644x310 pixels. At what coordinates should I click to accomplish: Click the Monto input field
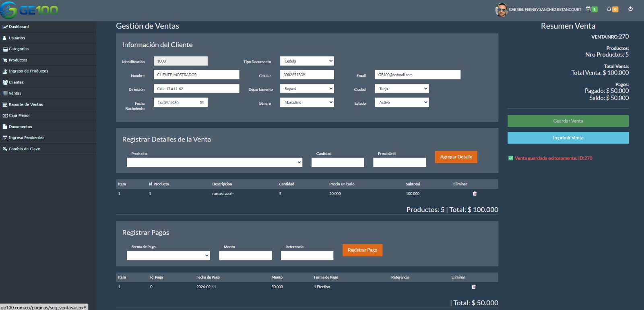pyautogui.click(x=245, y=256)
